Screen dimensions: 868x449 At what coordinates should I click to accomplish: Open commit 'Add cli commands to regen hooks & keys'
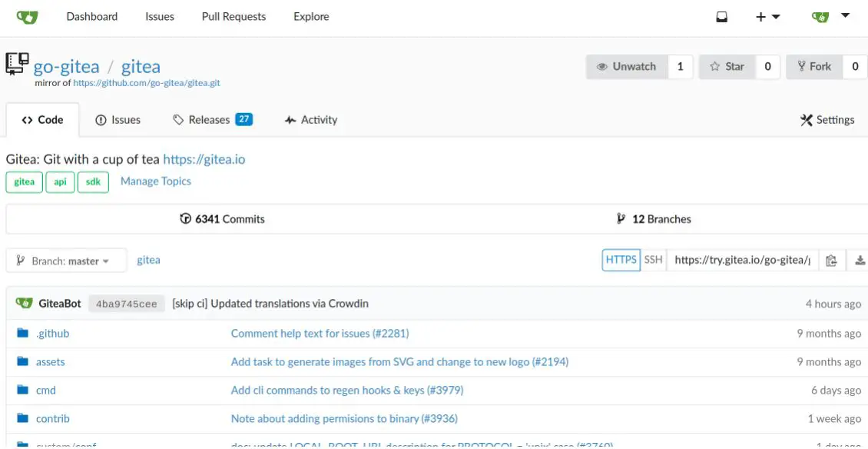[x=347, y=390]
